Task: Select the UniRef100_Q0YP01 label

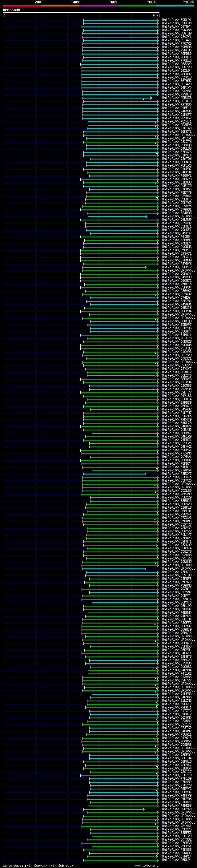Action: [x=176, y=457]
